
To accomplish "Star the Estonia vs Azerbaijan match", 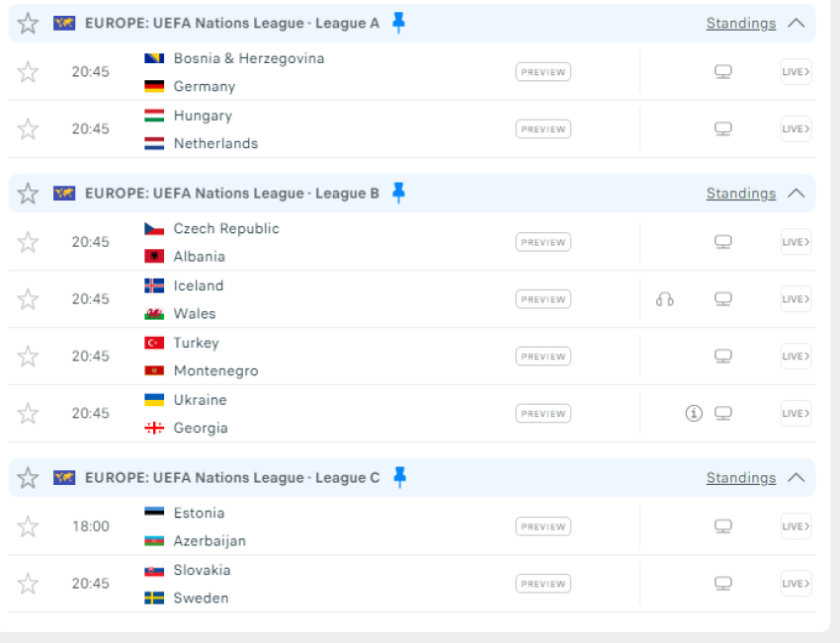I will pyautogui.click(x=28, y=526).
